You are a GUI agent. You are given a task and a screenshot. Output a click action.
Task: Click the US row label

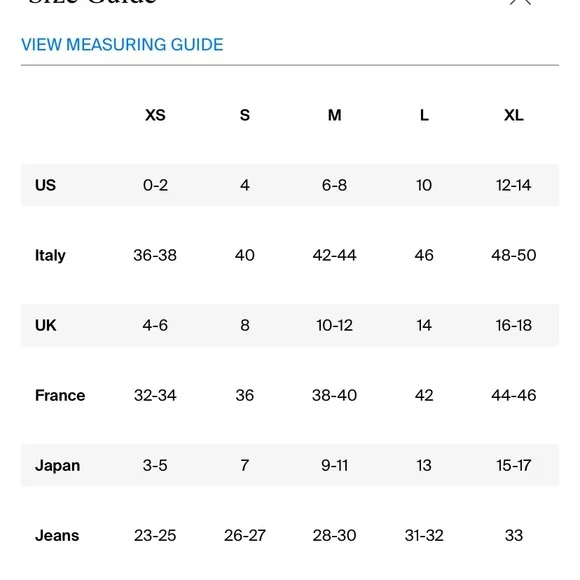pos(45,185)
